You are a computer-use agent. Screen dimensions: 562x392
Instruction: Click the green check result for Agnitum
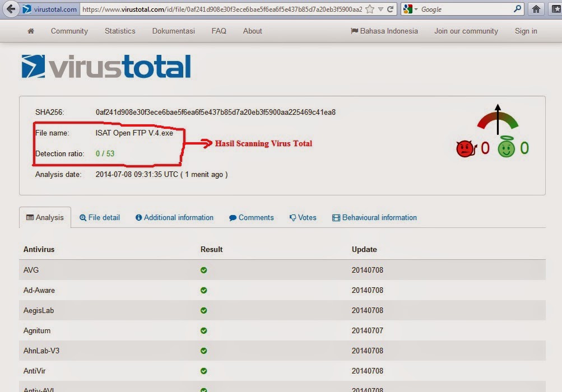pos(203,331)
